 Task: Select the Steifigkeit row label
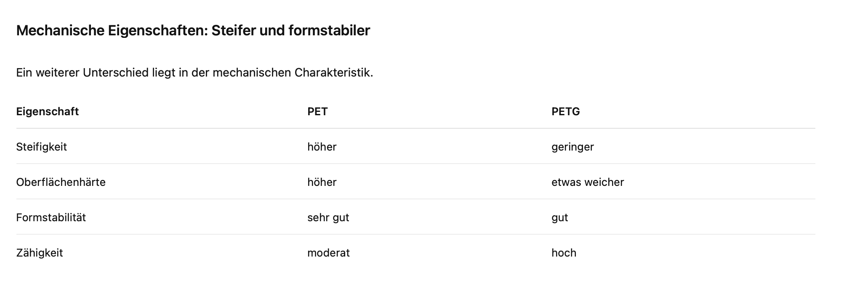tap(41, 147)
